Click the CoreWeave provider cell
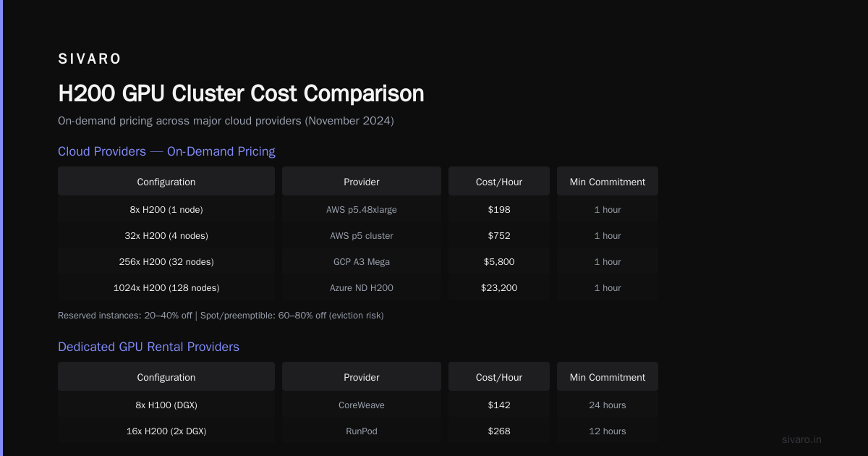868x456 pixels. [362, 405]
